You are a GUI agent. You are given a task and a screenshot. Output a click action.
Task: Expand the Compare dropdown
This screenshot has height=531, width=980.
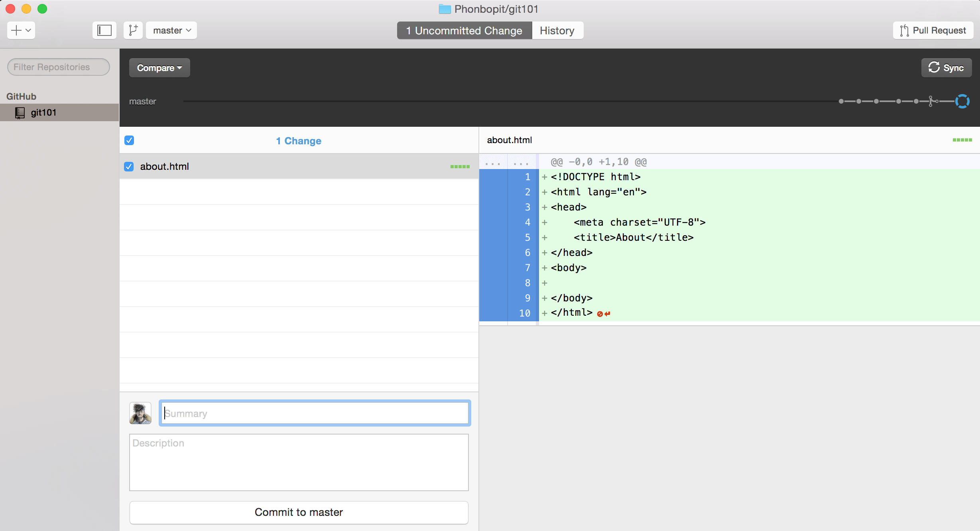click(x=159, y=68)
